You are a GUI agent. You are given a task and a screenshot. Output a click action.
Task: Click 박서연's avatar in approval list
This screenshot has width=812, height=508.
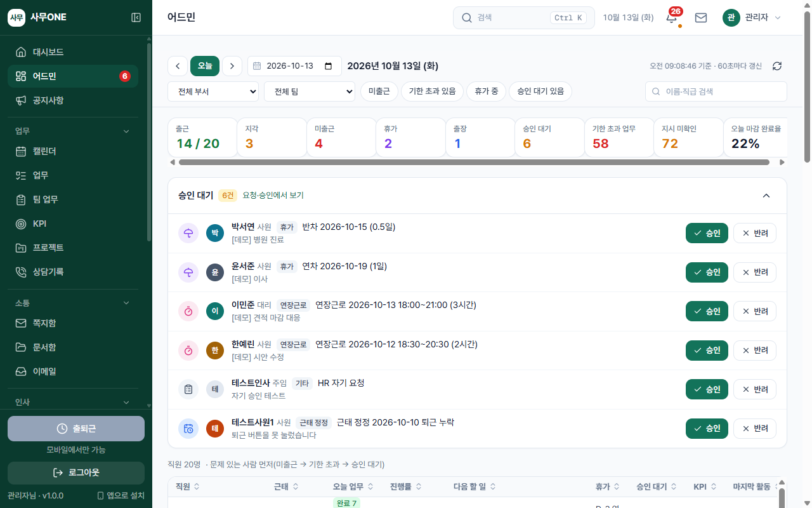click(x=215, y=233)
